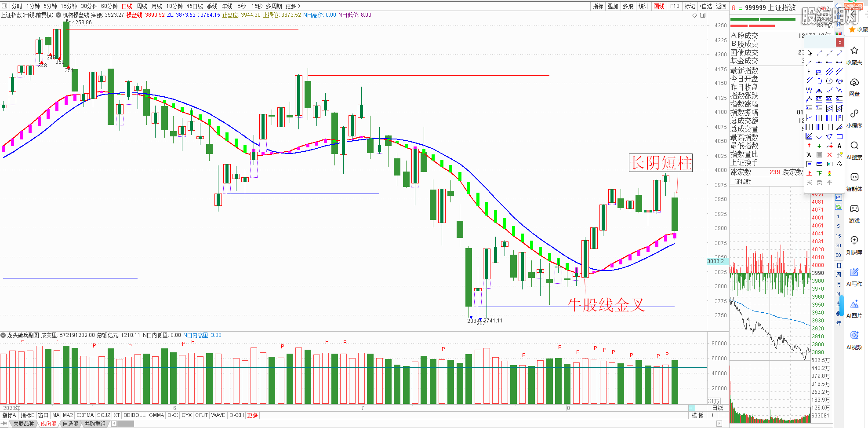
Task: Select the ruler measurement tool
Action: tap(819, 164)
